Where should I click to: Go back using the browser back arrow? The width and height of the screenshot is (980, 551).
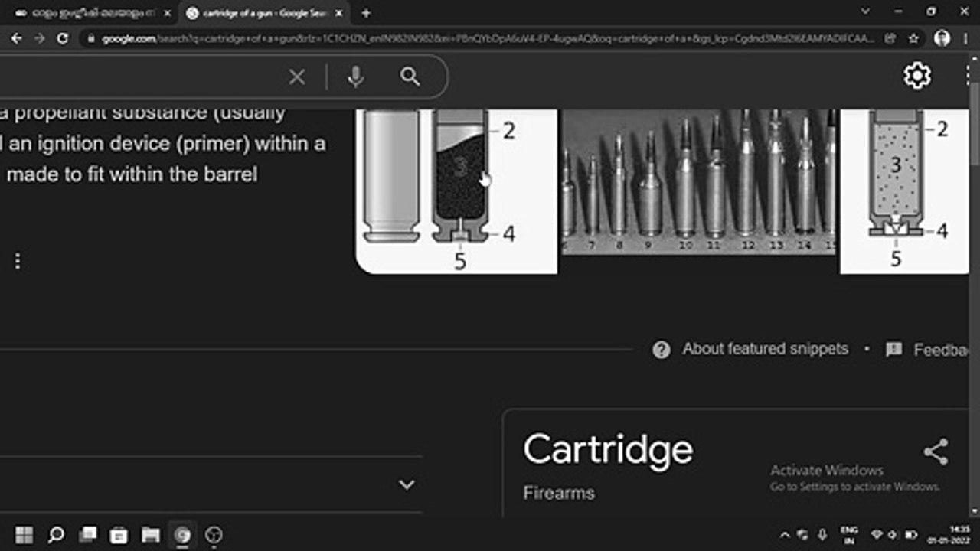point(17,38)
